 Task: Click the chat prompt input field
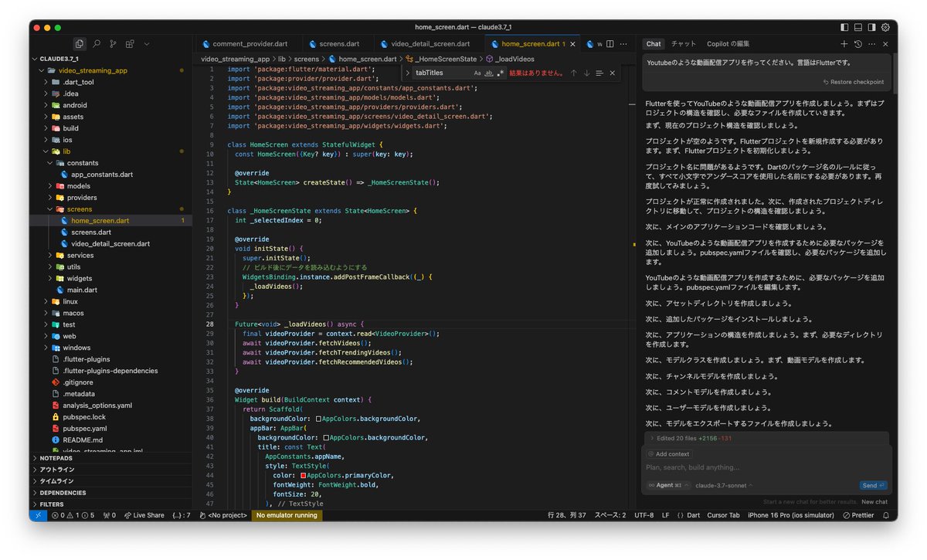[767, 467]
